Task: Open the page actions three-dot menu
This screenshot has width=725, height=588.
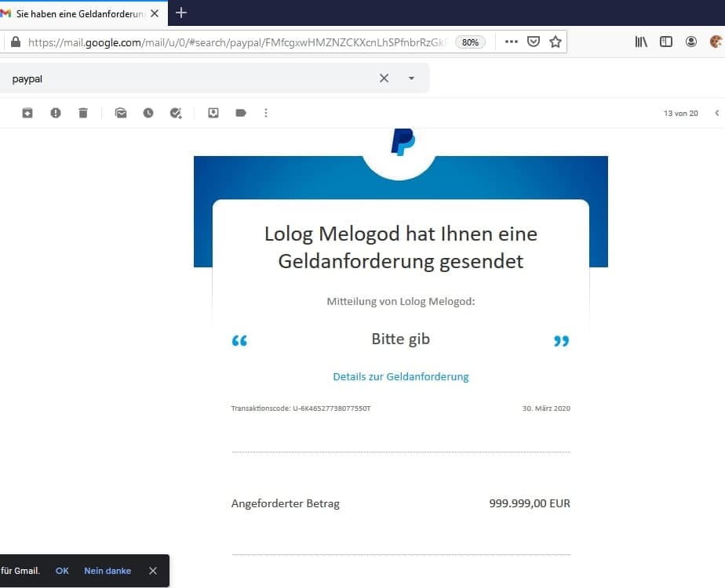Action: coord(512,42)
